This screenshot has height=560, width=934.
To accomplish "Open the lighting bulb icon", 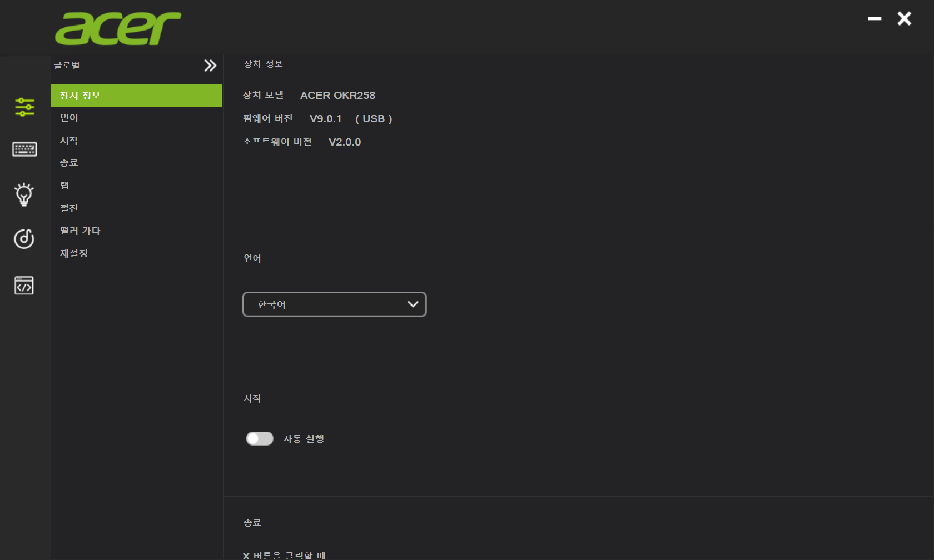I will [24, 194].
